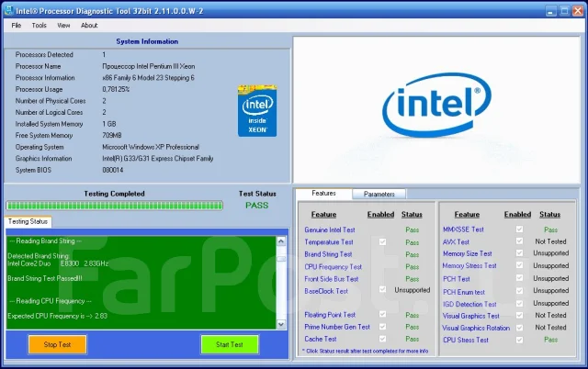Open the File menu
This screenshot has height=369, width=588.
17,26
